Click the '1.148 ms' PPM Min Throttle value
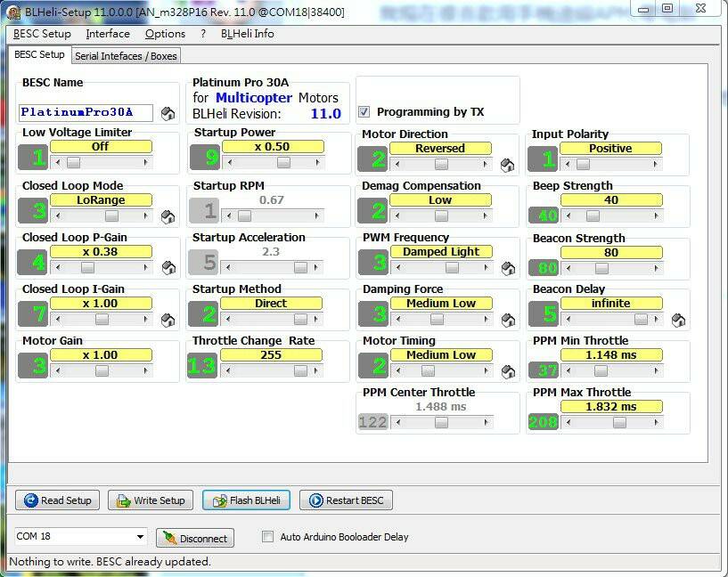 [611, 354]
